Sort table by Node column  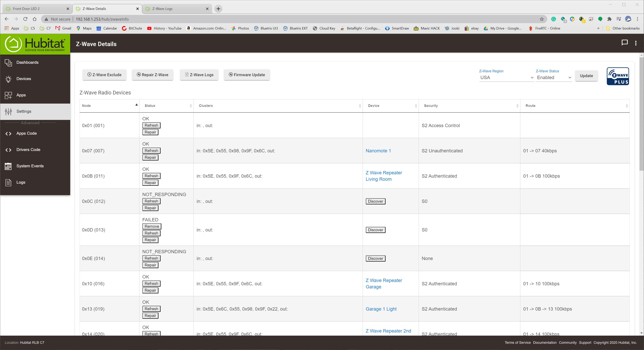coord(109,106)
